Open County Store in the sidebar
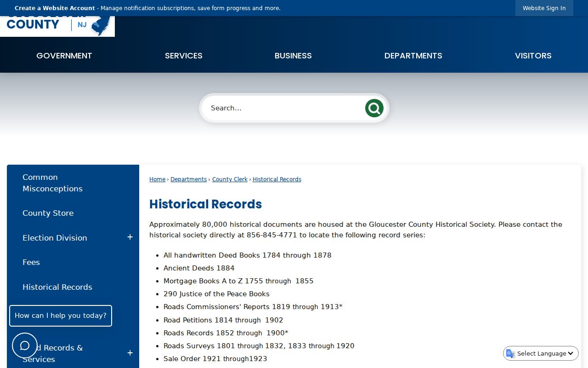 [x=48, y=213]
